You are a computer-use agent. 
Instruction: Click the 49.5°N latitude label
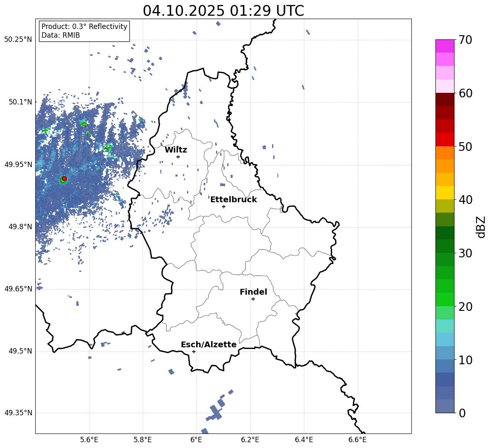pyautogui.click(x=20, y=351)
